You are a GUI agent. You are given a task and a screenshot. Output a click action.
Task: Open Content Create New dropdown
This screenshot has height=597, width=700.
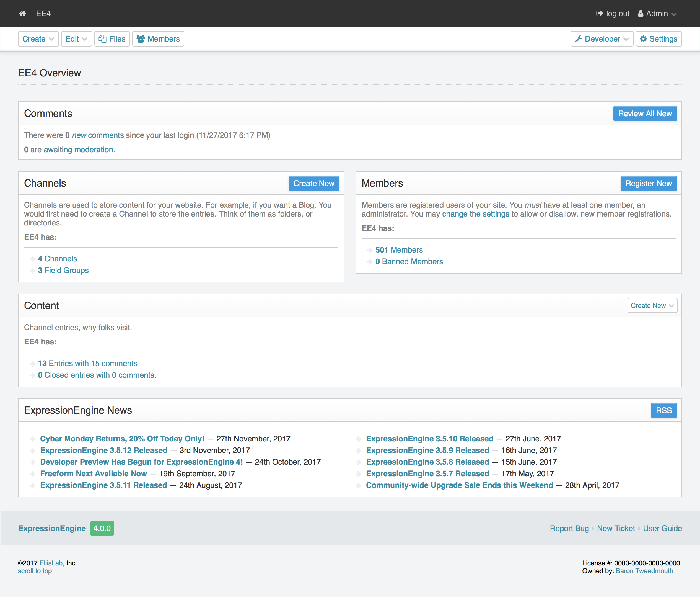click(x=652, y=306)
